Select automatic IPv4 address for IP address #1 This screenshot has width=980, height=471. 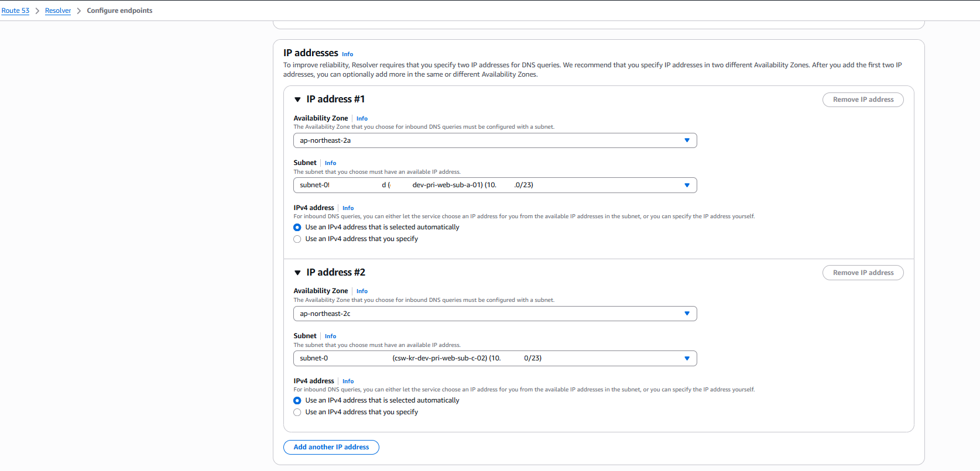coord(297,228)
